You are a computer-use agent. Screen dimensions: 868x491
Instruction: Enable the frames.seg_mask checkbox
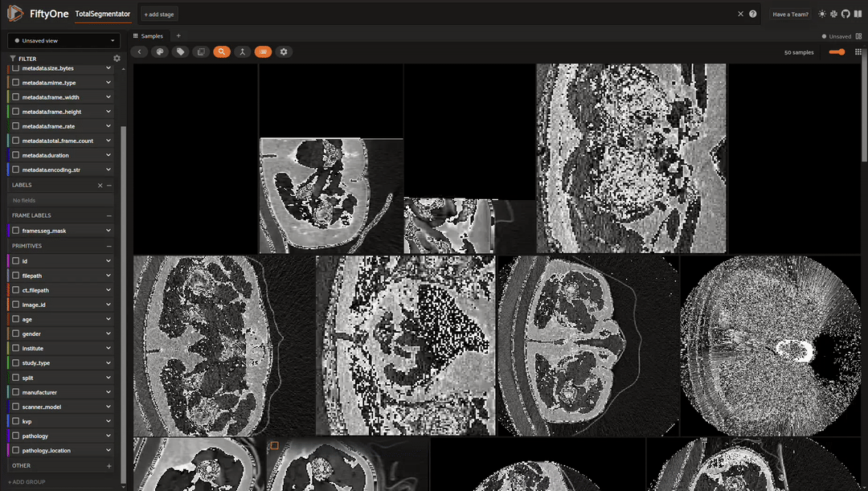(x=15, y=231)
